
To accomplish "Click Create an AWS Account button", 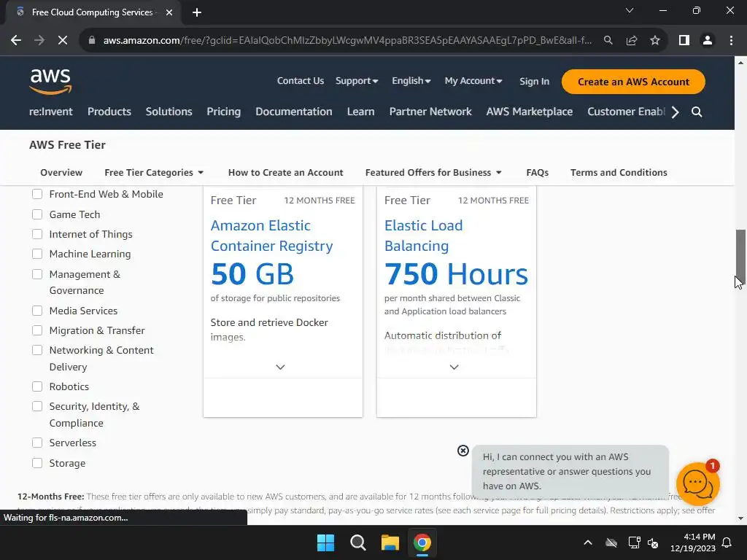I will pos(633,82).
